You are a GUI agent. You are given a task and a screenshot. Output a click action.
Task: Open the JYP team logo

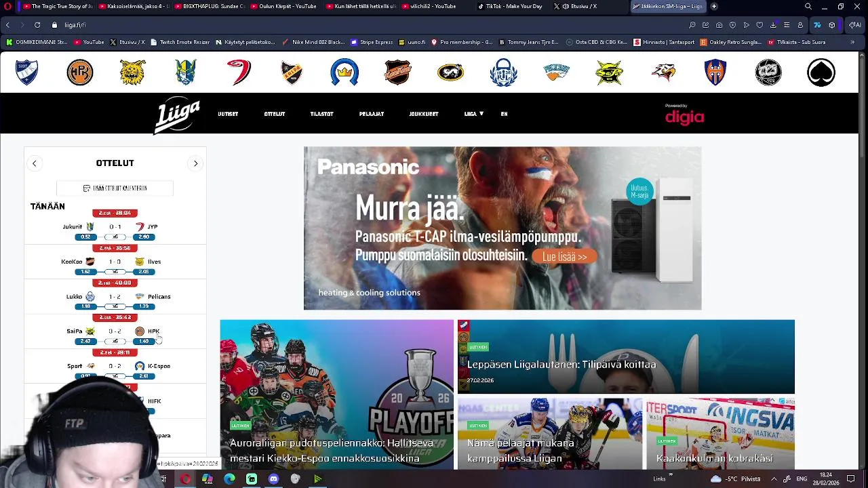239,73
